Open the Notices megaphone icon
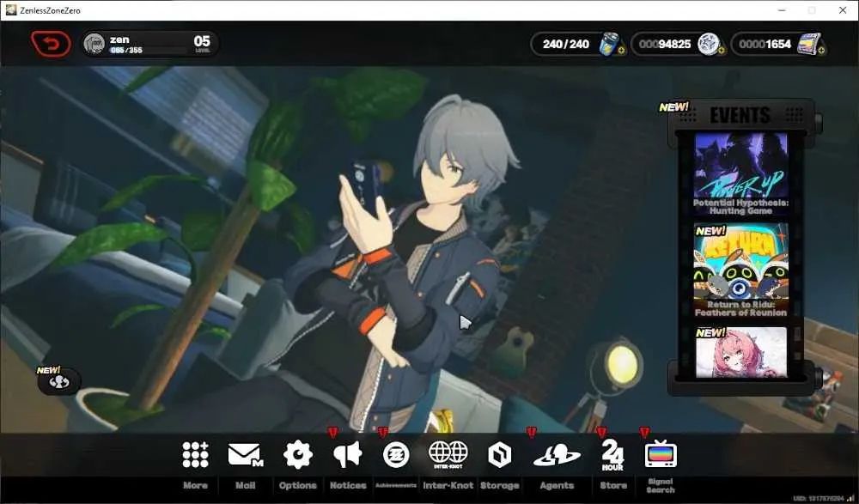The image size is (859, 504). pos(348,455)
